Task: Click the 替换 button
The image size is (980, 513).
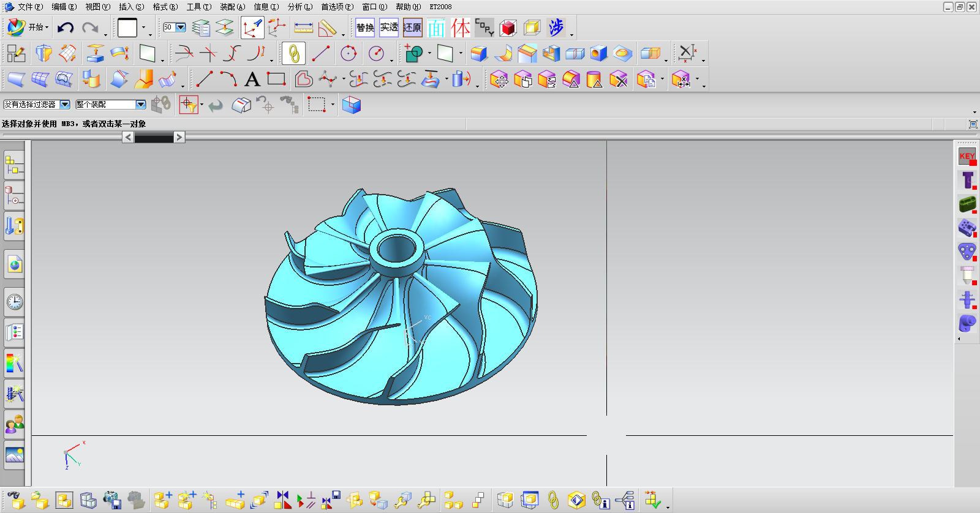Action: point(365,28)
